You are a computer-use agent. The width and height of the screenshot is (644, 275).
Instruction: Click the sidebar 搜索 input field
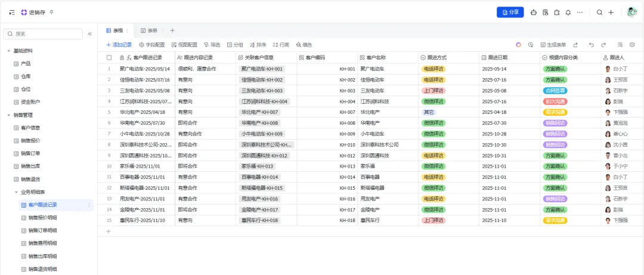point(43,34)
